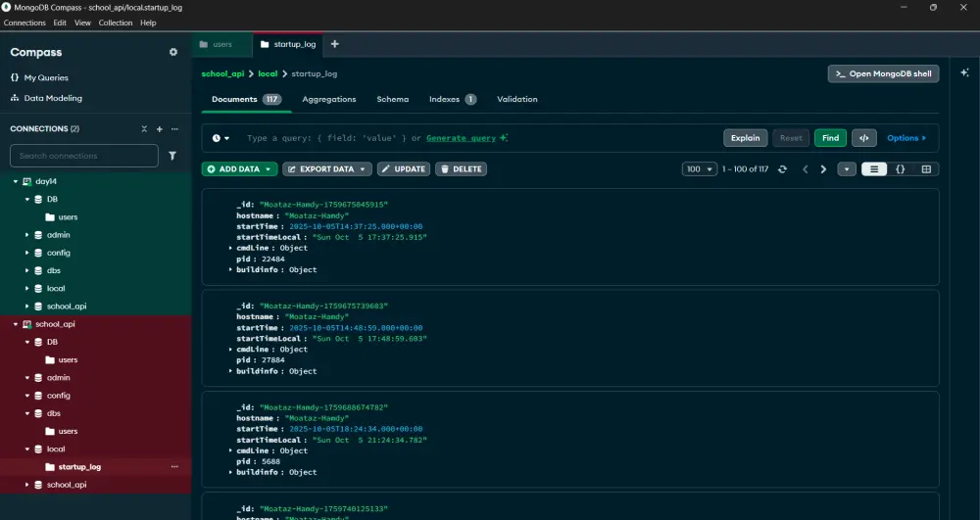Open the Collection menu

point(116,23)
